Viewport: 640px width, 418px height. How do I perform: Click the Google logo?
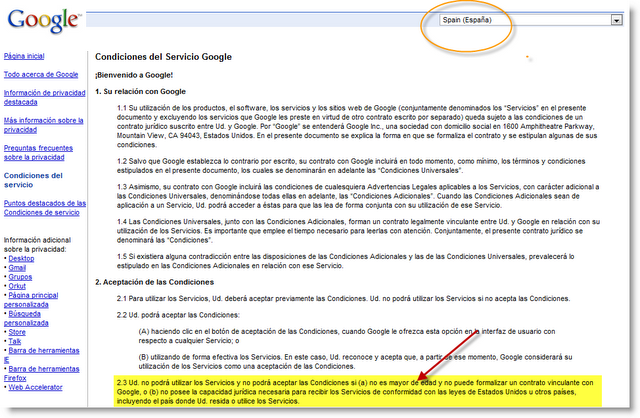(44, 20)
